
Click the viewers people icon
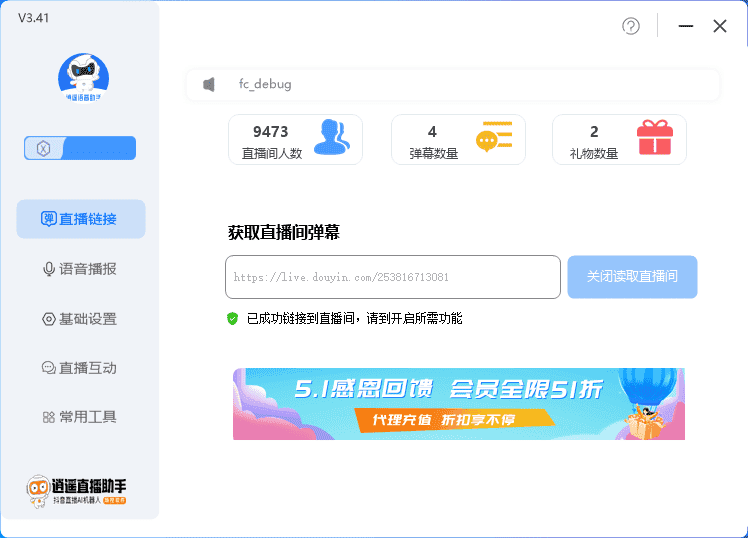pyautogui.click(x=331, y=138)
